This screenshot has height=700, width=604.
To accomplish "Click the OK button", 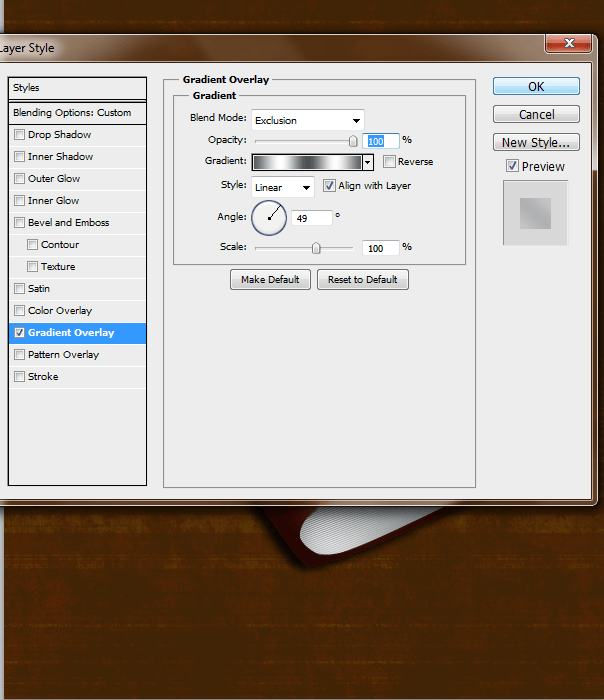I will [x=536, y=86].
